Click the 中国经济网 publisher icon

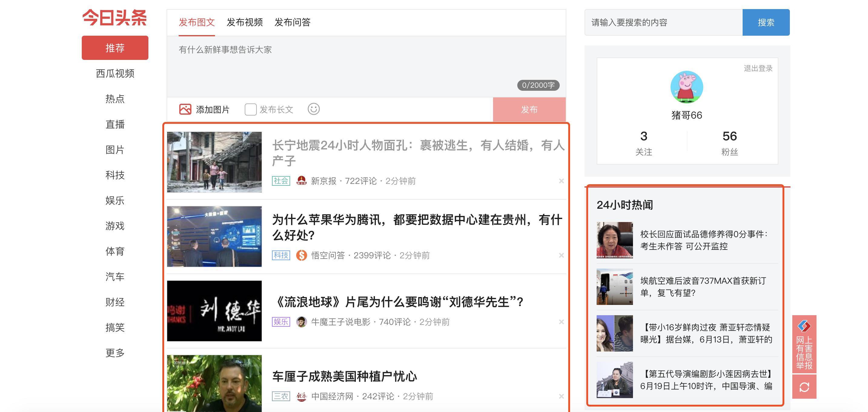click(x=301, y=396)
